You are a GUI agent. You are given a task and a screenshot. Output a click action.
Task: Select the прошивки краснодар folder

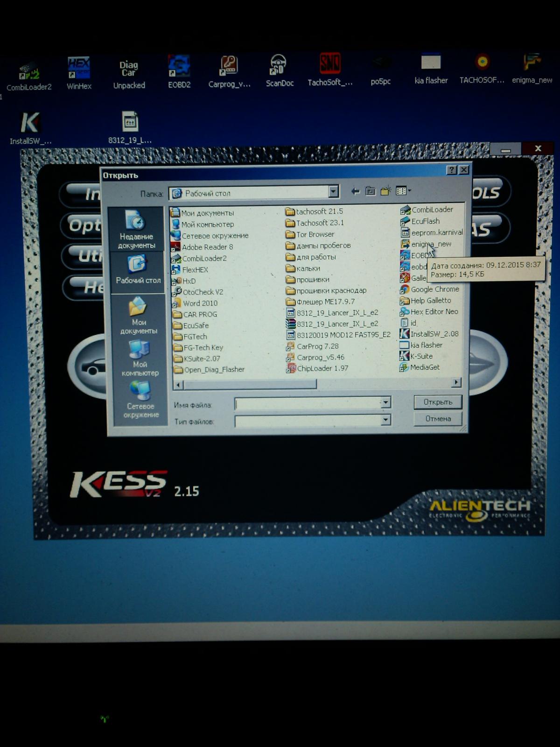[x=326, y=290]
